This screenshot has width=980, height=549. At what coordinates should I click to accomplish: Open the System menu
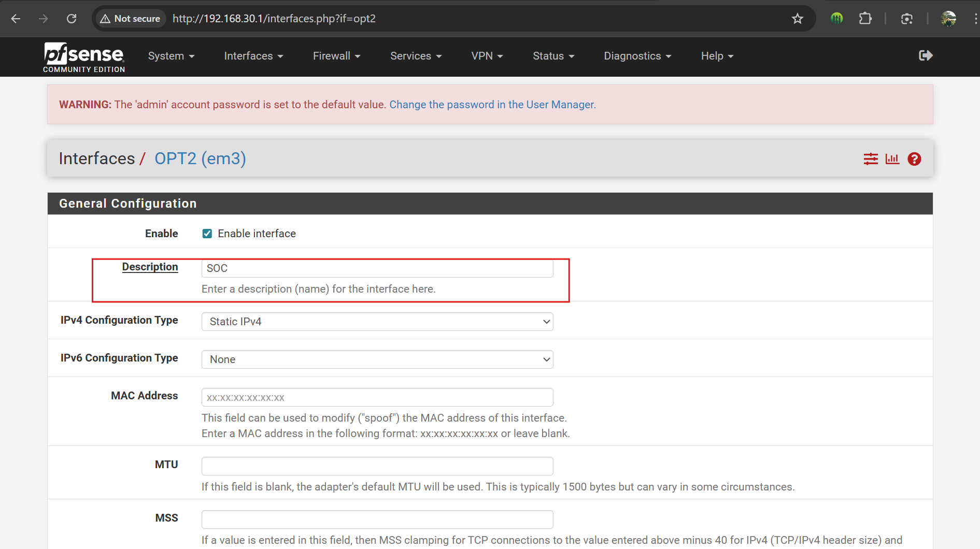tap(171, 56)
